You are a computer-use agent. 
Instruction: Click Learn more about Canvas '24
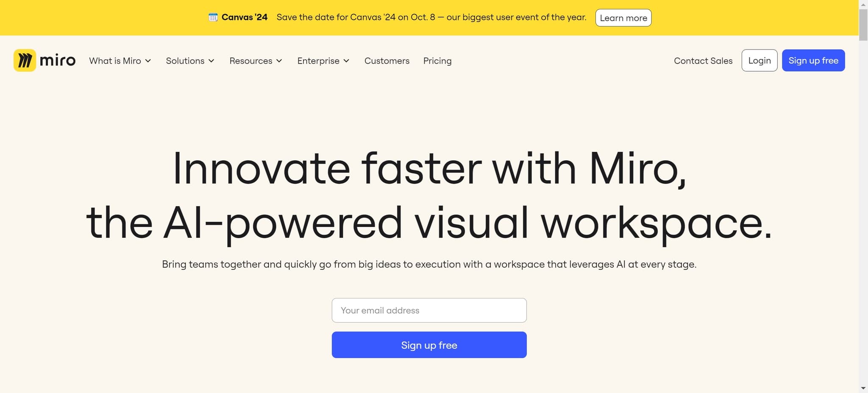pos(623,17)
